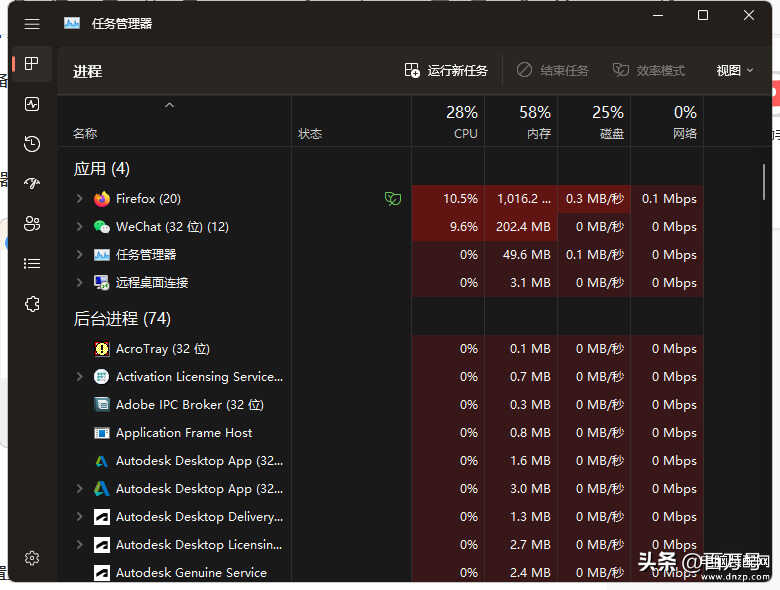Click the Task Manager title bar icon
Image resolution: width=780 pixels, height=590 pixels.
coord(72,23)
